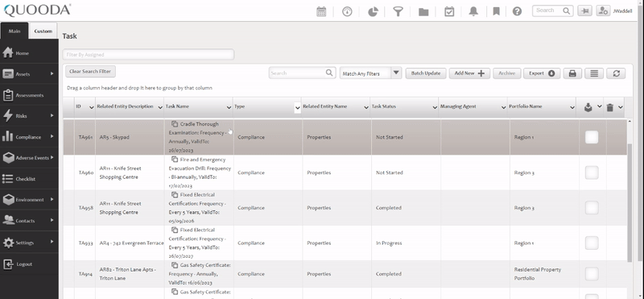Image resolution: width=644 pixels, height=299 pixels.
Task: Open Task Name column menu arrow
Action: point(229,107)
